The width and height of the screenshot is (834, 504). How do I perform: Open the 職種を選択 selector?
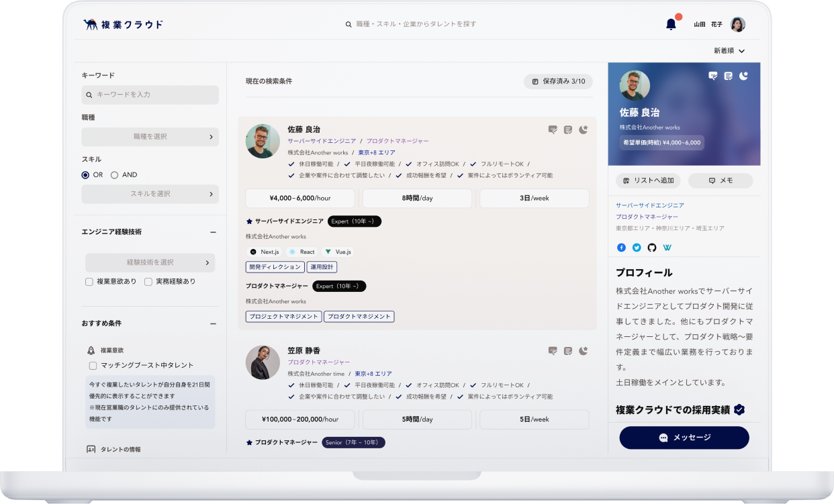150,137
